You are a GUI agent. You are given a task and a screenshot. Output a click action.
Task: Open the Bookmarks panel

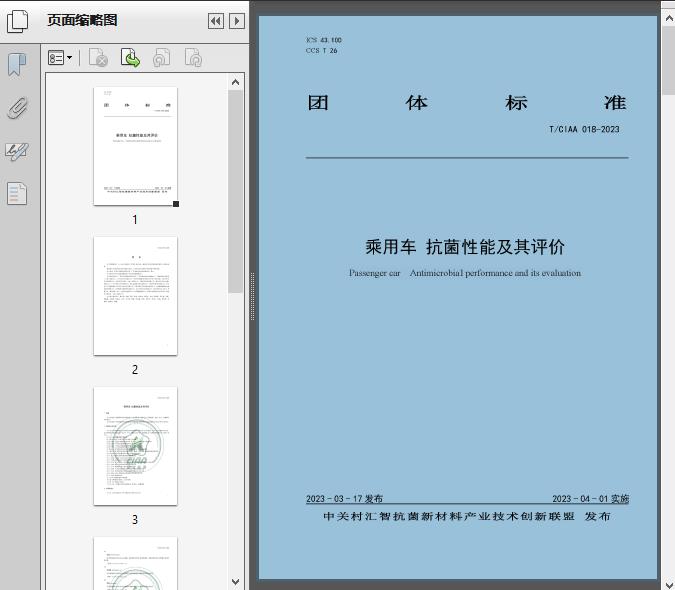pyautogui.click(x=17, y=65)
